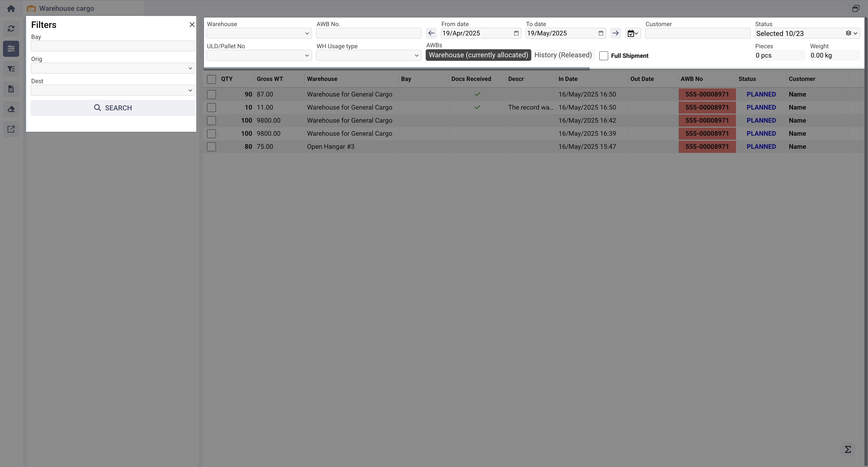Click into the AWB No. field
Screen dimensions: 868x467
pyautogui.click(x=368, y=33)
